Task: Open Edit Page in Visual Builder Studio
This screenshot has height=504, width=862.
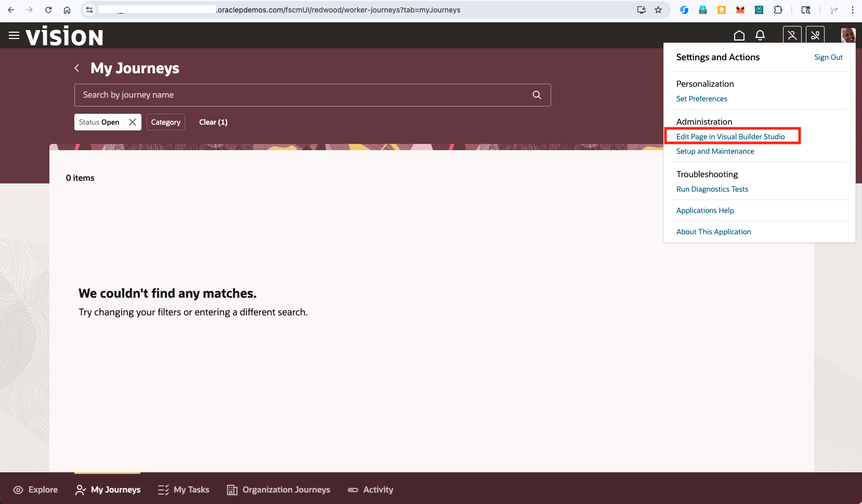Action: pyautogui.click(x=730, y=136)
